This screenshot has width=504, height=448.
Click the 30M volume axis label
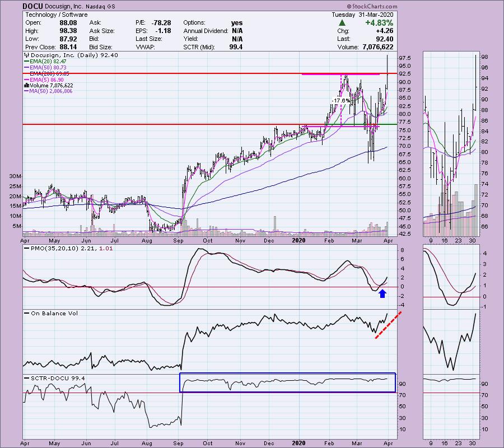tap(16, 176)
